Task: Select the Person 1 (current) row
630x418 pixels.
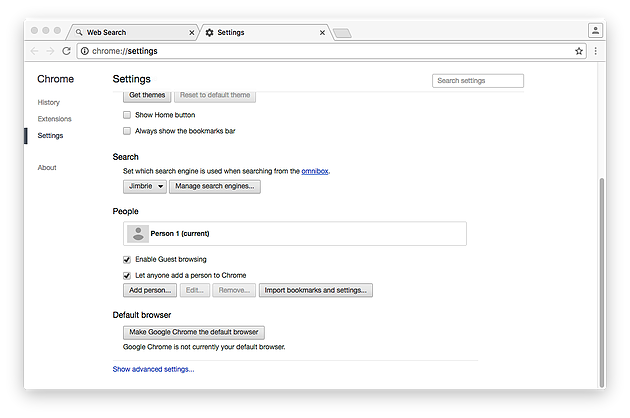Action: coord(295,234)
